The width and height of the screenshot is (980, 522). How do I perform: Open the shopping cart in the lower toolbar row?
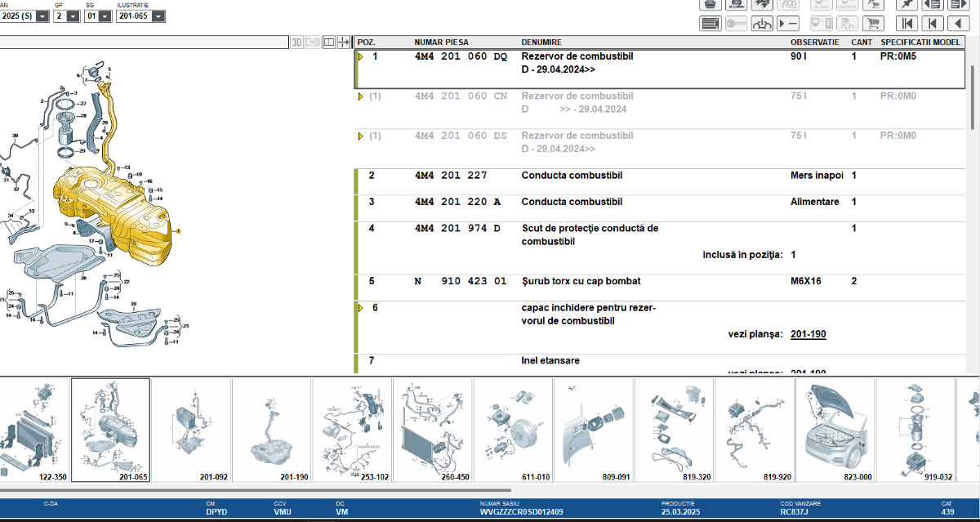(x=873, y=23)
